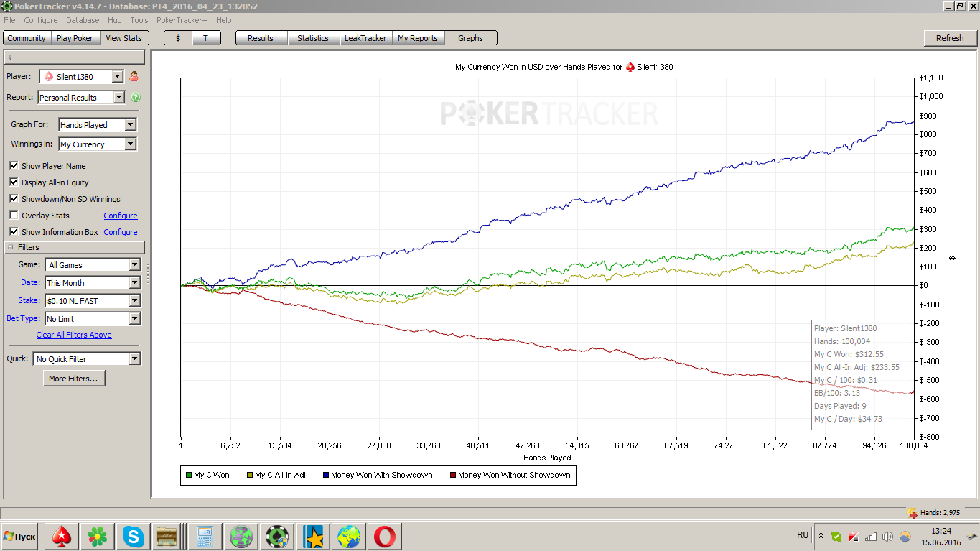Select the Graphs tab
Image resolution: width=980 pixels, height=551 pixels.
[x=471, y=38]
